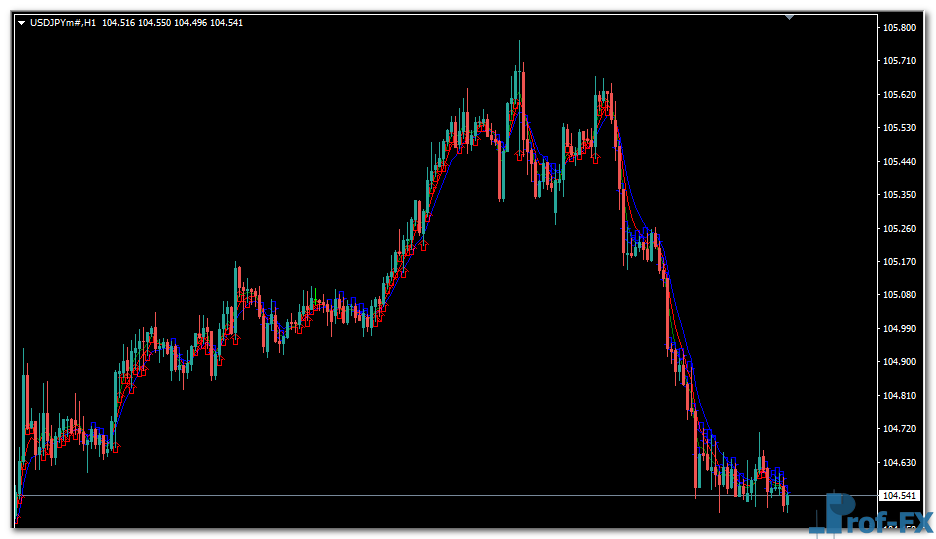Open the dropdown triangle beside USDJPYm#,H1
936x539 pixels.
point(22,23)
